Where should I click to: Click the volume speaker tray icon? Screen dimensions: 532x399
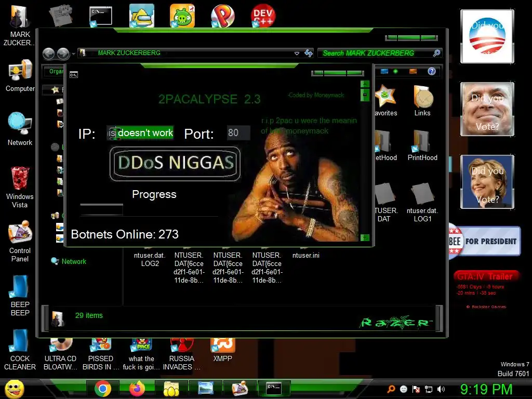(x=441, y=390)
